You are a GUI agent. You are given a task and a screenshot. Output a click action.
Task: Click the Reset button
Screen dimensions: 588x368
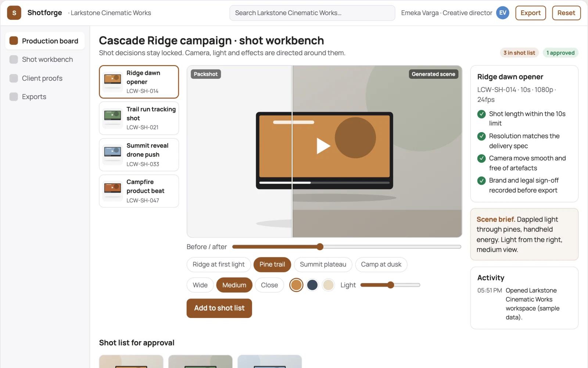[566, 13]
